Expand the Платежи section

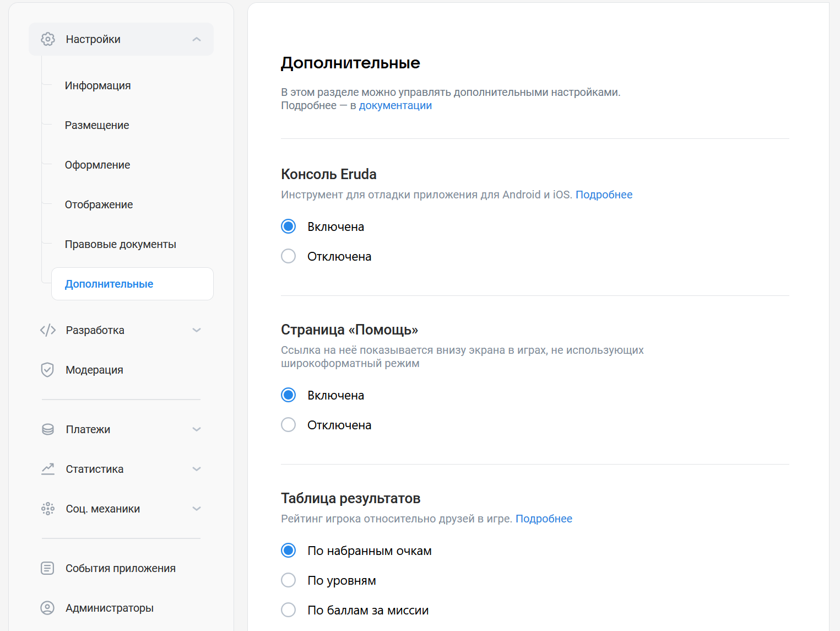coord(196,429)
